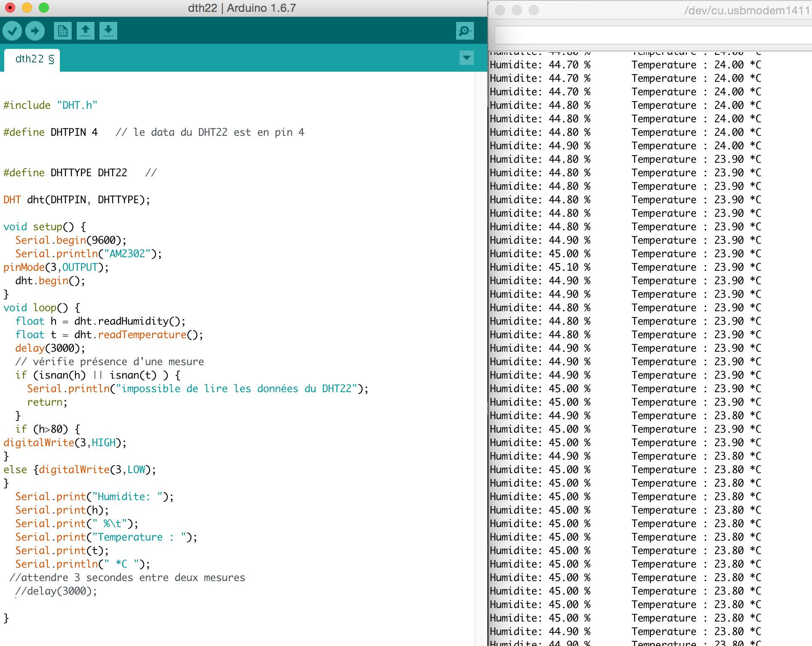Open the Serial Monitor magnifier icon
This screenshot has width=812, height=646.
pyautogui.click(x=465, y=31)
